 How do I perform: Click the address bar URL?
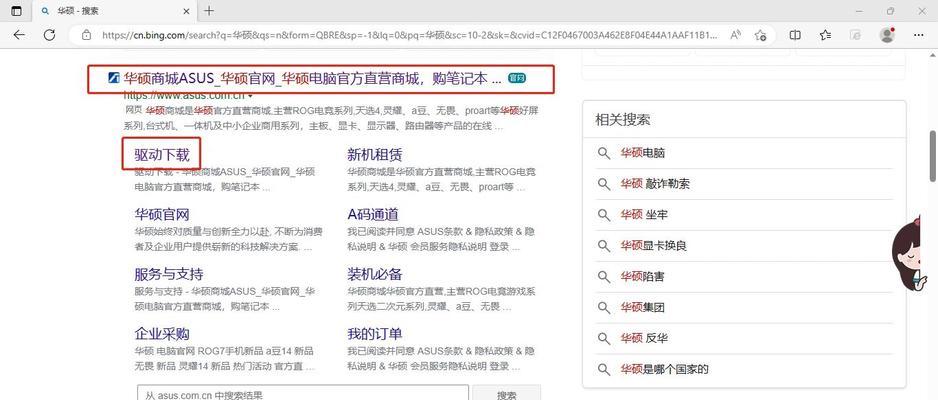pos(409,35)
